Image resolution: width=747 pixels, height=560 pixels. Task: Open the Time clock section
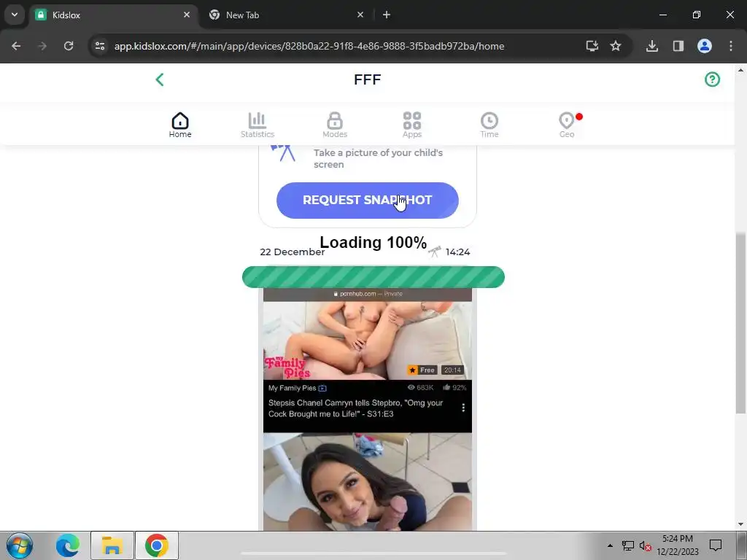[x=489, y=125]
